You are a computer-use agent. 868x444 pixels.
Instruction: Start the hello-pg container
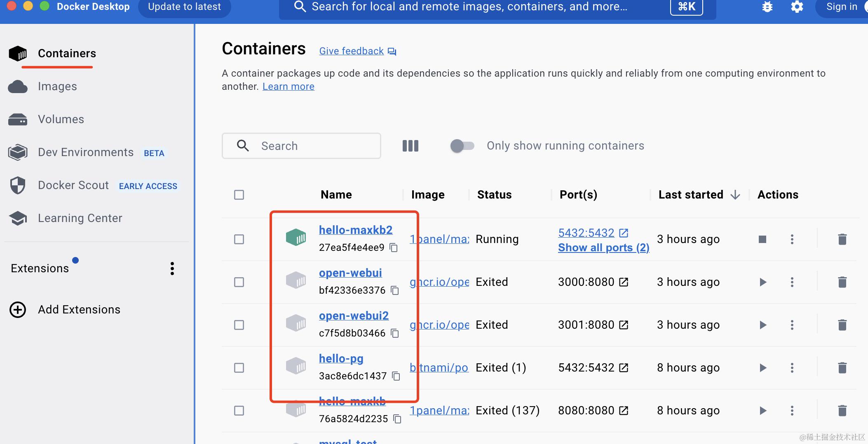[x=763, y=368]
